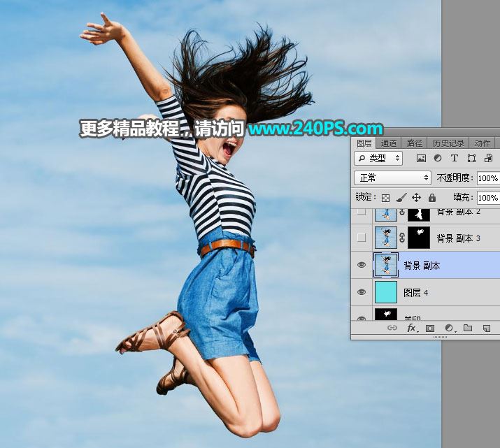The height and width of the screenshot is (448, 500).
Task: Lock layer position with move icon
Action: point(417,198)
